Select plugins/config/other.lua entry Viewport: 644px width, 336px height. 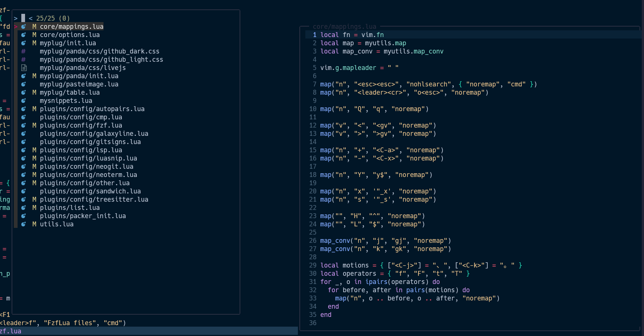pyautogui.click(x=85, y=183)
